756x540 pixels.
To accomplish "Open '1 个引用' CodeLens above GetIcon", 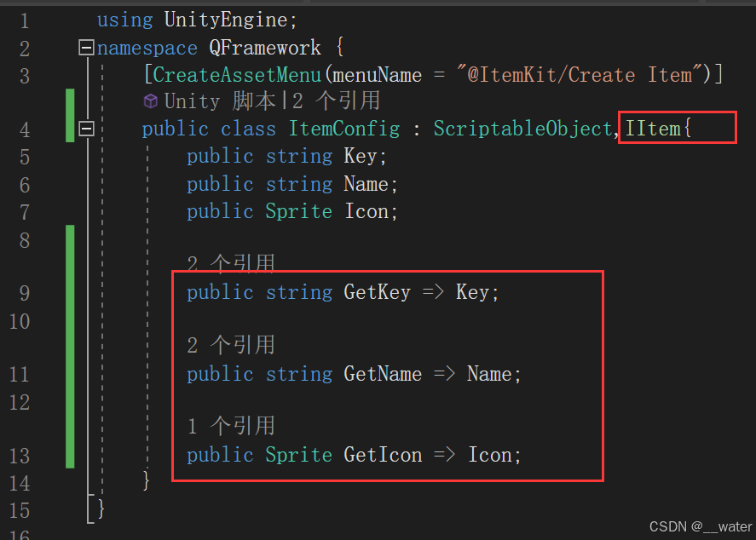I will [x=231, y=426].
